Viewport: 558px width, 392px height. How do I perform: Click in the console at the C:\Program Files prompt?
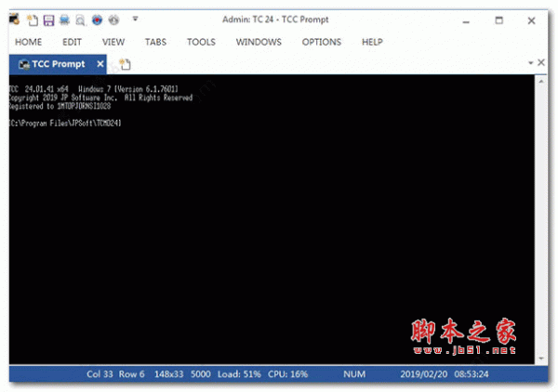[x=65, y=124]
